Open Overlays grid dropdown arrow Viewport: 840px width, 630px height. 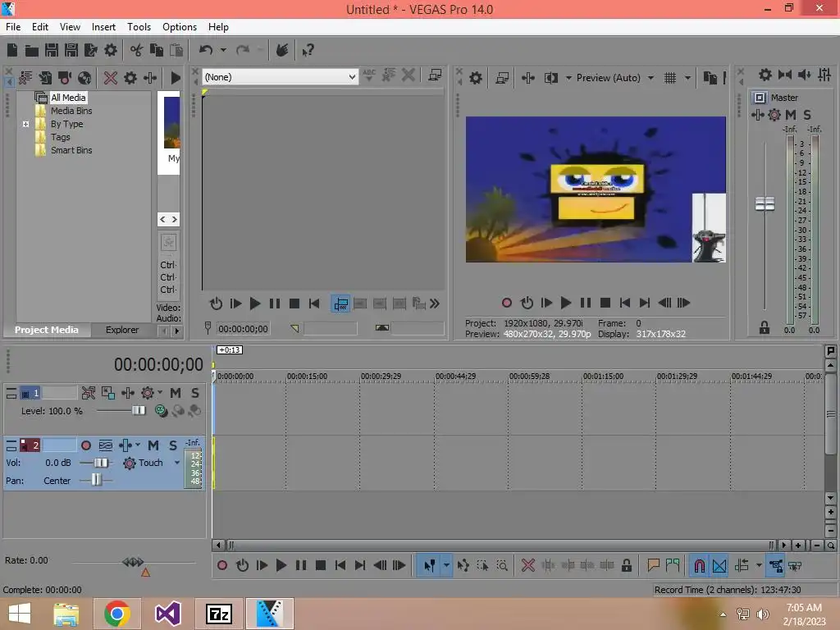pyautogui.click(x=687, y=78)
